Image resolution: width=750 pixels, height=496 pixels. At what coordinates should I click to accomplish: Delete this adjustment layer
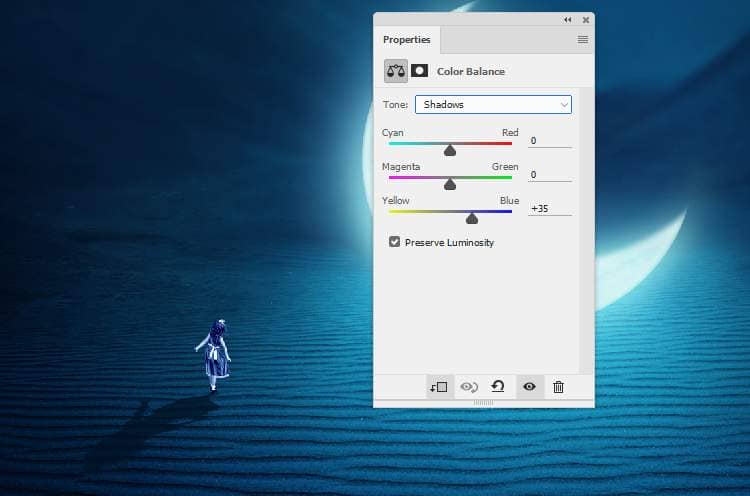pos(558,386)
